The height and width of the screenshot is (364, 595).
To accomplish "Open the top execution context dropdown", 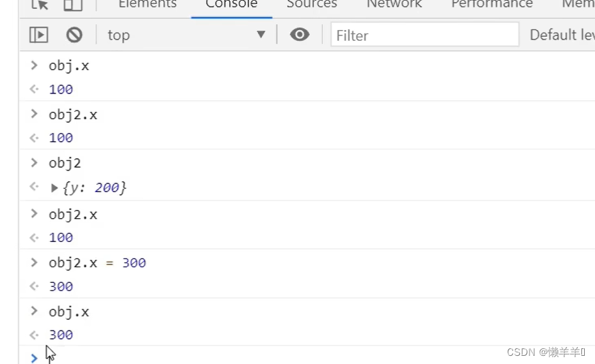I will click(x=186, y=35).
